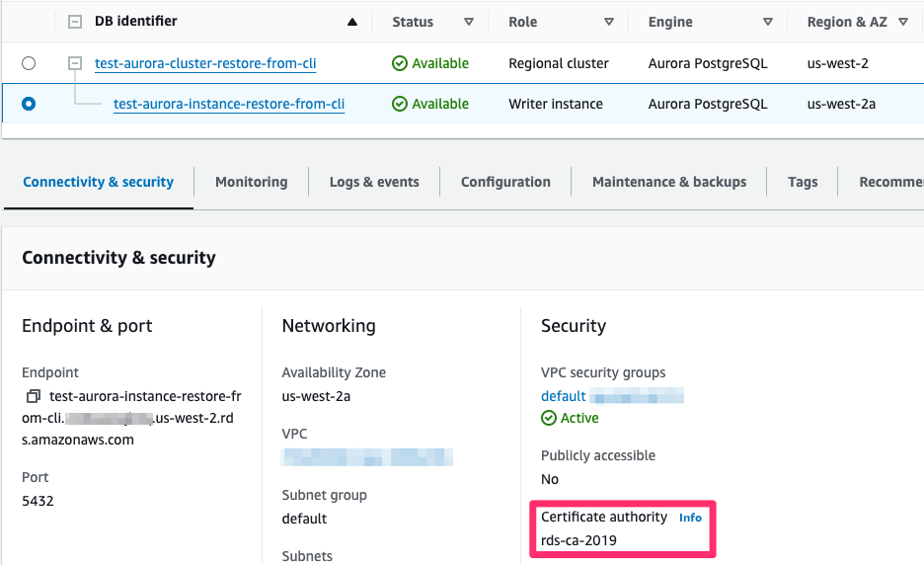Click the rds-ca-2019 certificate value
Viewport: 924px width, 565px height.
(578, 540)
